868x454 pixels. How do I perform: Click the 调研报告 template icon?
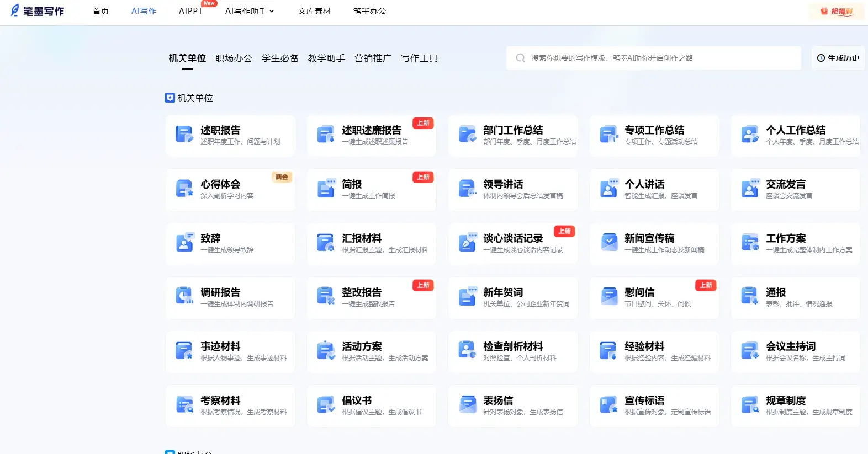tap(184, 296)
